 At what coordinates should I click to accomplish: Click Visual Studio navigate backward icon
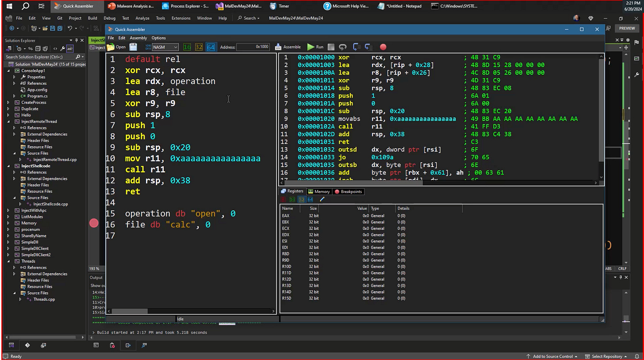click(12, 28)
